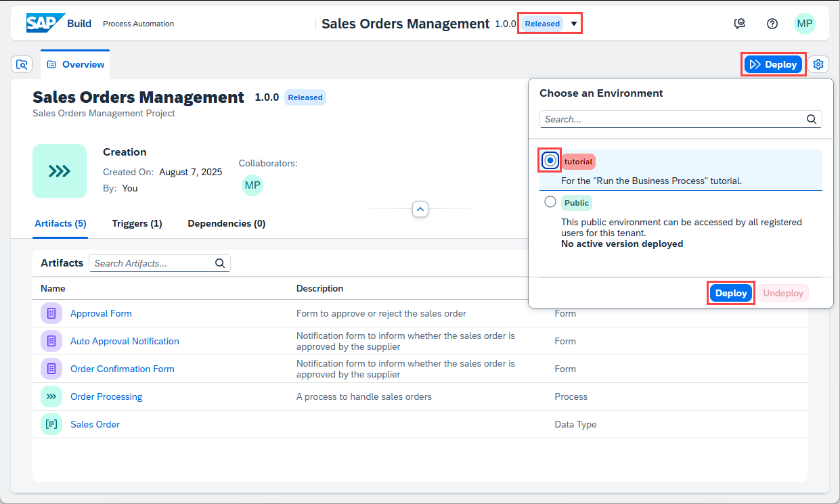Click the large project process icon
Screen dimensions: 840x504
pyautogui.click(x=60, y=171)
